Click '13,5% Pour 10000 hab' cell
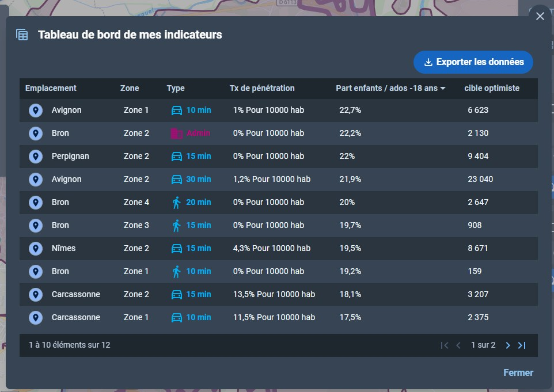This screenshot has height=392, width=554. click(x=274, y=294)
